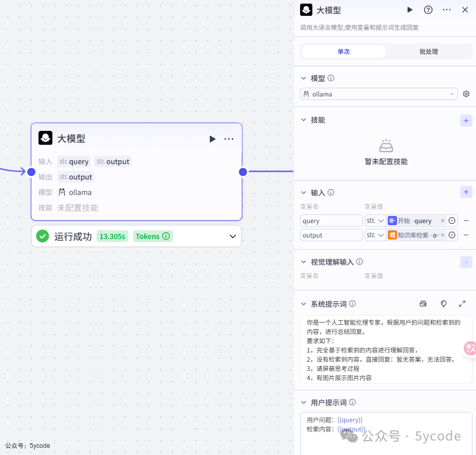Open the ... options on the canvas node
The width and height of the screenshot is (476, 455).
(x=229, y=139)
